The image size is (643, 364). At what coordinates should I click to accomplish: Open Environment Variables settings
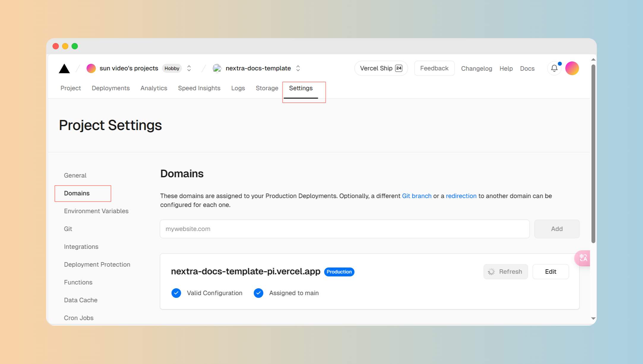pyautogui.click(x=96, y=211)
